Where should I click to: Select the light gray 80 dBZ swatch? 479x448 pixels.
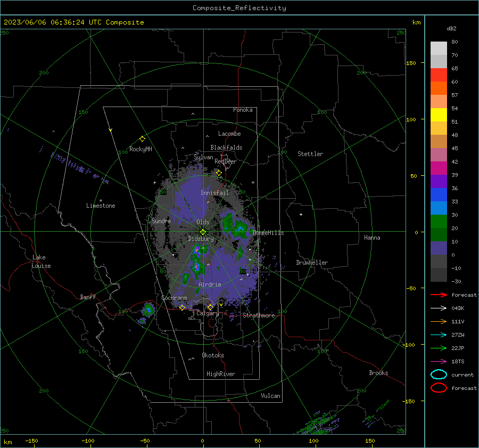(439, 48)
